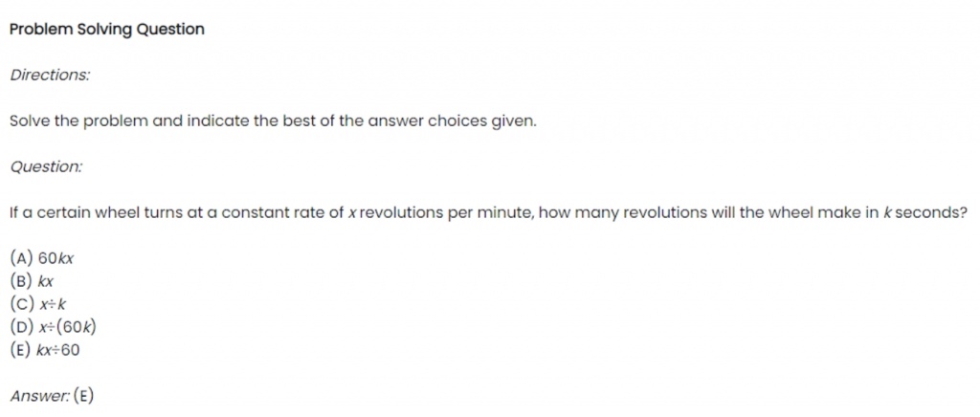Select answer choice (A) 60kx
The width and height of the screenshot is (980, 417).
click(42, 258)
